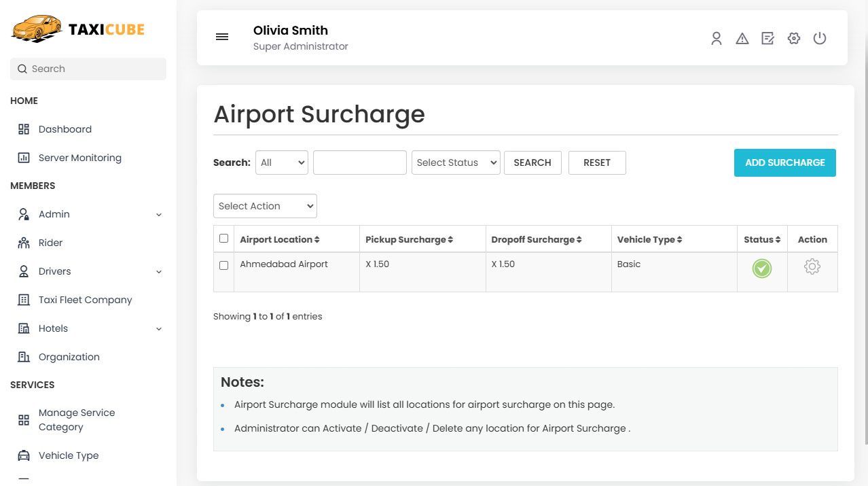This screenshot has height=486, width=868.
Task: Go to Dashboard in sidebar
Action: pos(65,129)
